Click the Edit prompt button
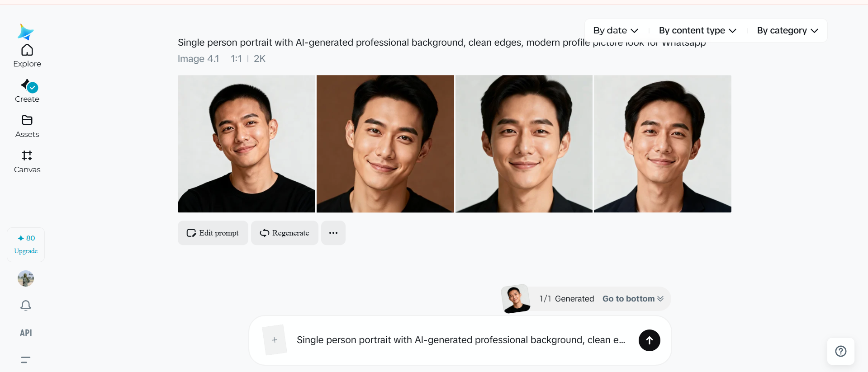This screenshot has width=868, height=372. 213,233
